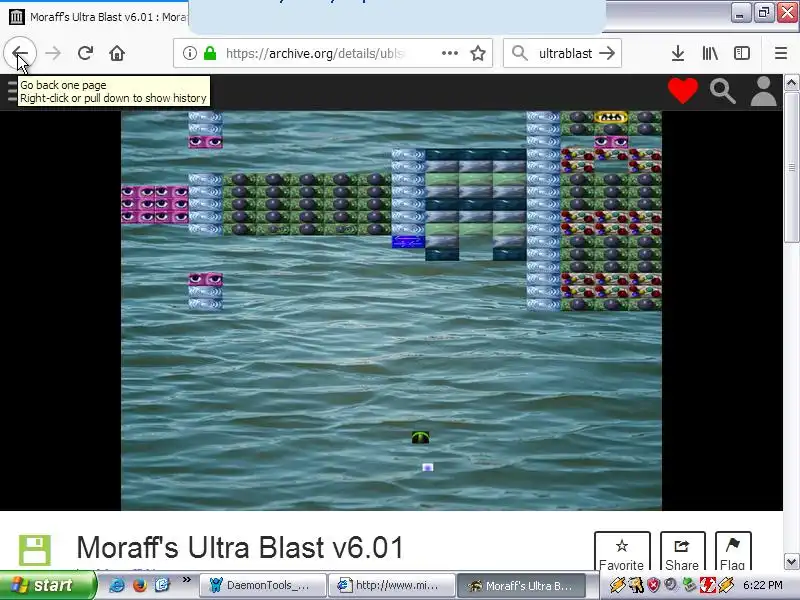Click the green padlock security icon
Image resolution: width=800 pixels, height=600 pixels.
tap(210, 53)
